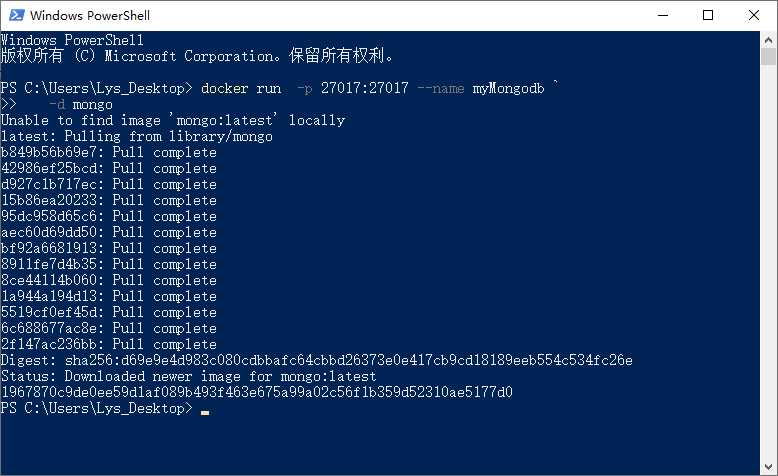Click the 'Unable to find image' message

(x=173, y=120)
